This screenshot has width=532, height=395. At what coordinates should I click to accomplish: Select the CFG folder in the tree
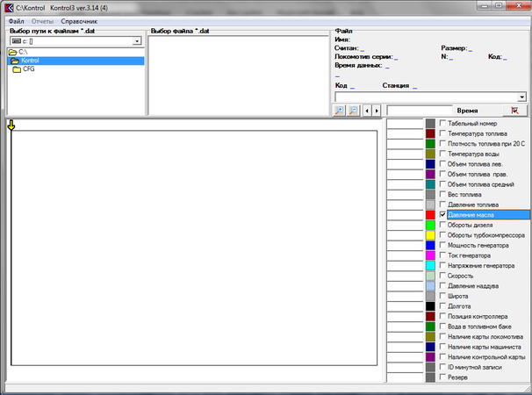tap(28, 69)
